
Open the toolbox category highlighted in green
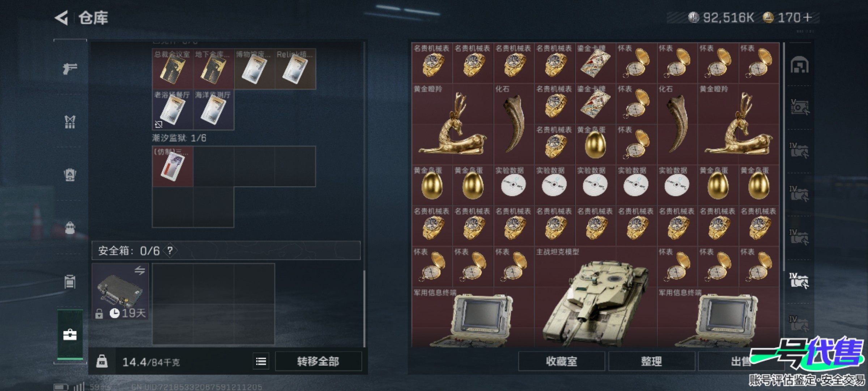pyautogui.click(x=70, y=335)
